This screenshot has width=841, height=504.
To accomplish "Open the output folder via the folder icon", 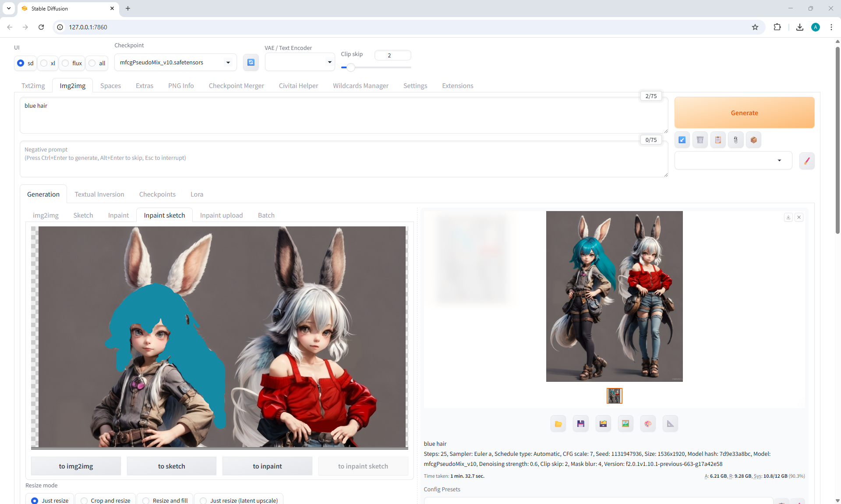I will 558,423.
